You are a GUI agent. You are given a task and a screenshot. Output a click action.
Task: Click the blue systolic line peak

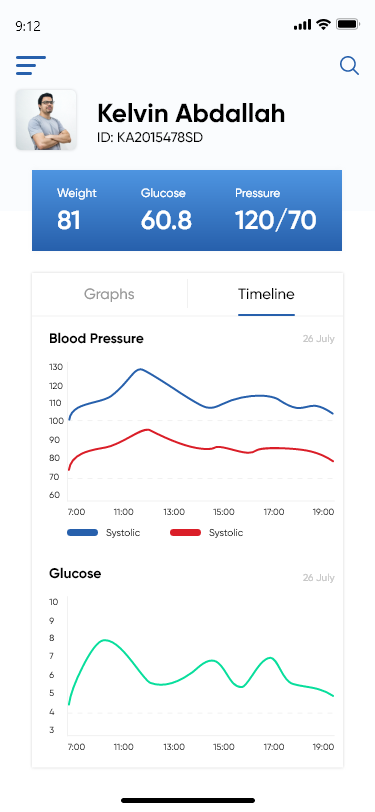click(139, 369)
